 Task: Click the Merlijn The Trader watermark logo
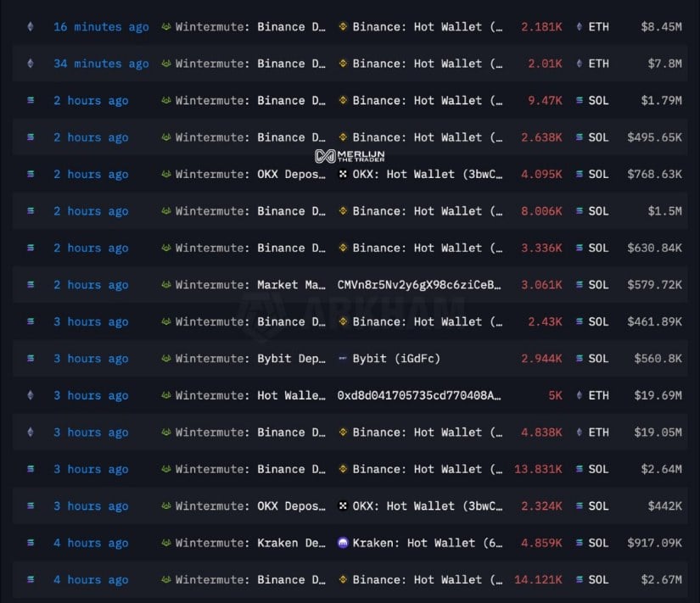click(x=350, y=156)
